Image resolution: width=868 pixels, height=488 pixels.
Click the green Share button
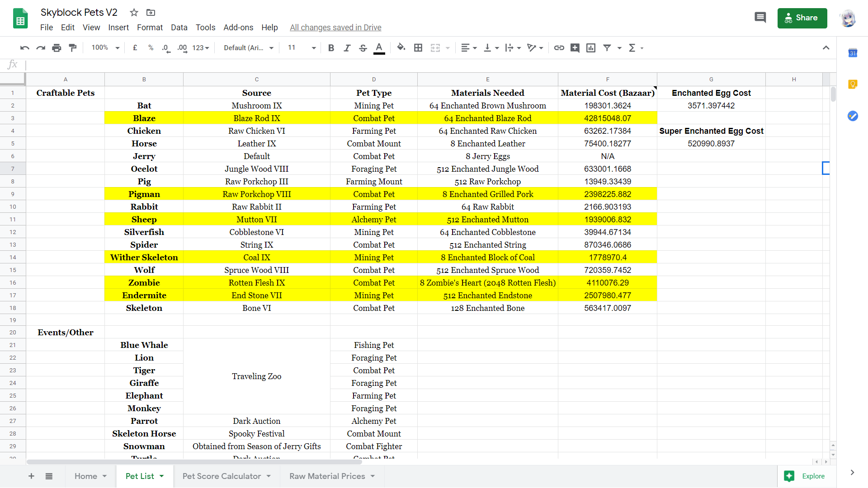click(x=802, y=18)
